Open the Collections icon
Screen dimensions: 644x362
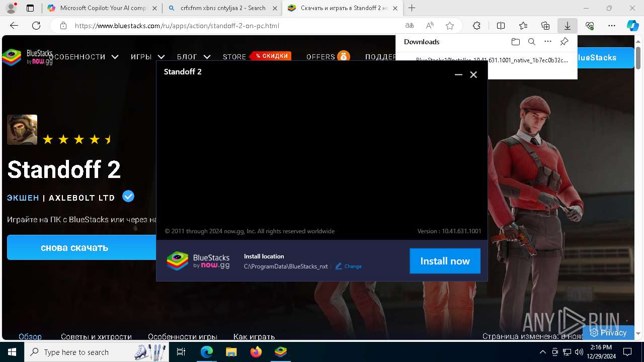click(545, 26)
